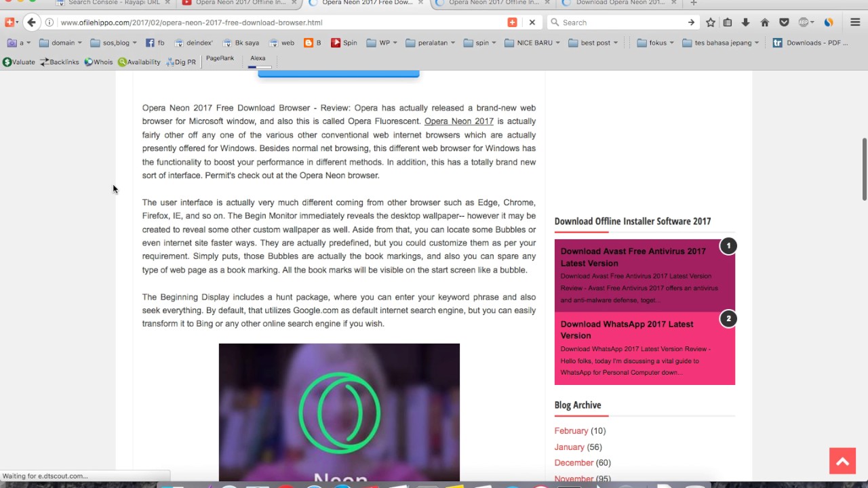Open the web bookmark

[x=281, y=43]
